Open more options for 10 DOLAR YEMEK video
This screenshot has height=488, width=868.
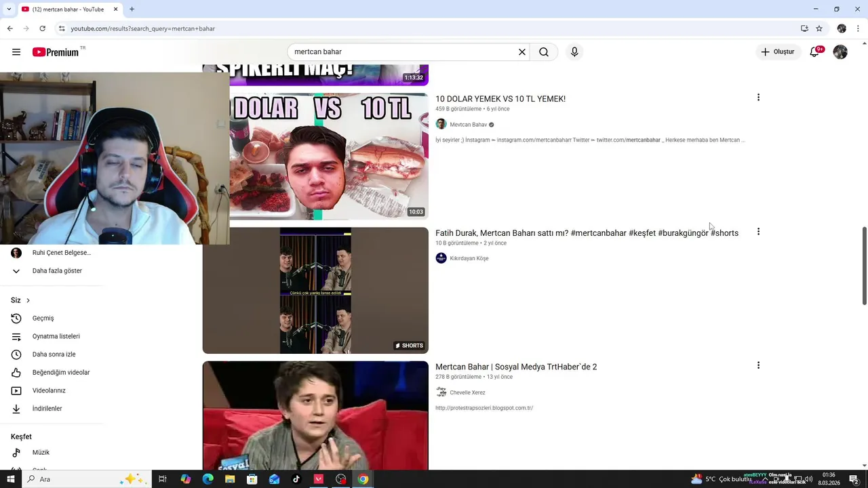click(758, 98)
